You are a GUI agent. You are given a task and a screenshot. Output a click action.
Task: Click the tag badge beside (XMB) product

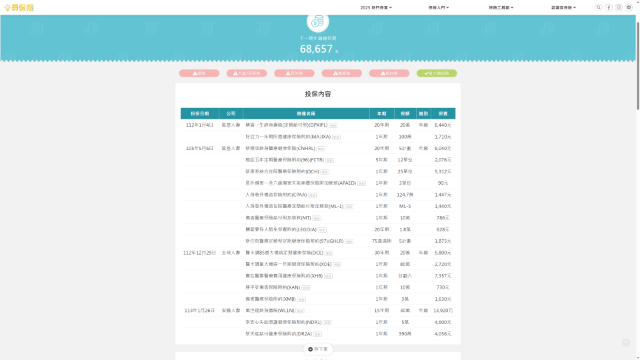301,299
